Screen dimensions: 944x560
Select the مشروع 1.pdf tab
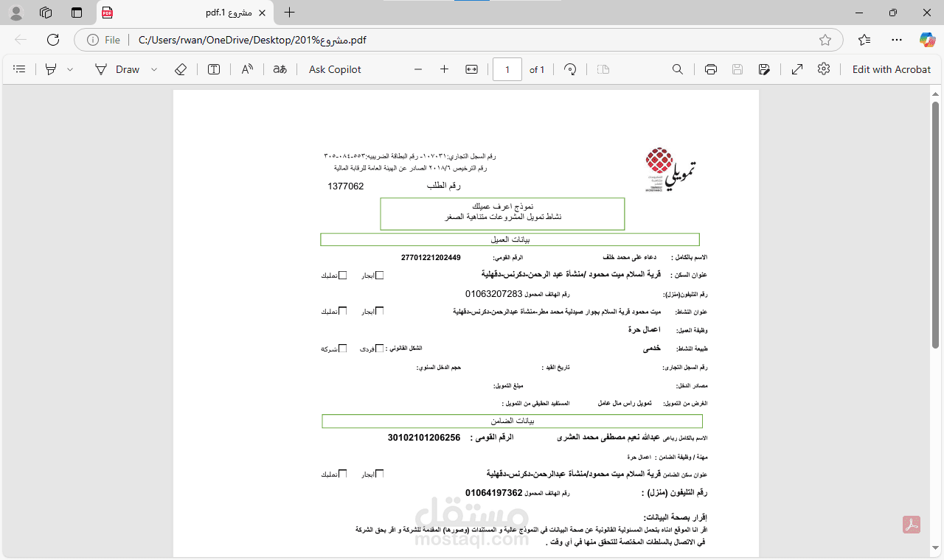click(187, 13)
